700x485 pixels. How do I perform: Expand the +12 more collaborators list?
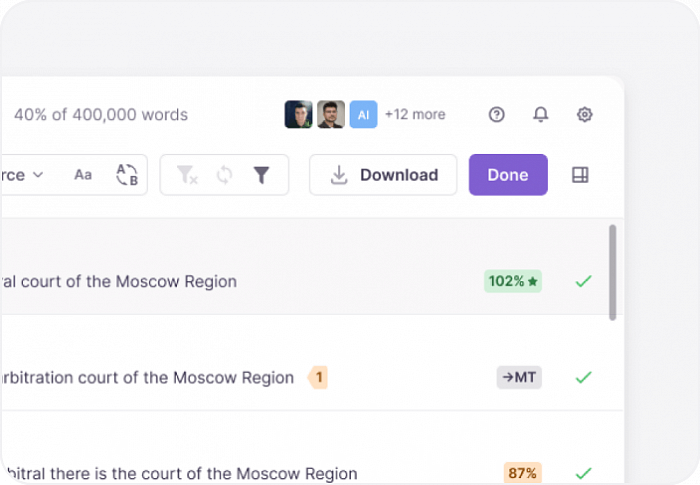tap(415, 115)
